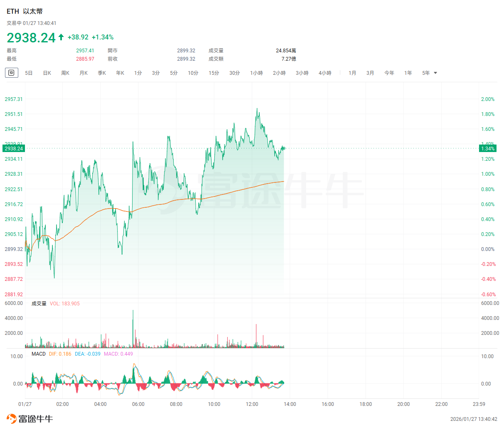This screenshot has width=504, height=430.
Task: Choose the 4小時 interval
Action: pos(325,73)
